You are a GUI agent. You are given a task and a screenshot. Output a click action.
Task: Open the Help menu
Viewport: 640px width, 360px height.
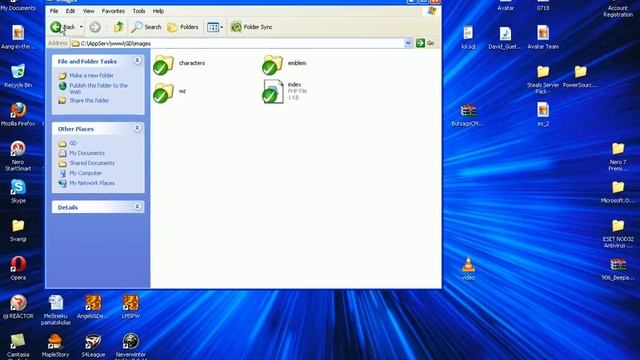click(x=158, y=11)
